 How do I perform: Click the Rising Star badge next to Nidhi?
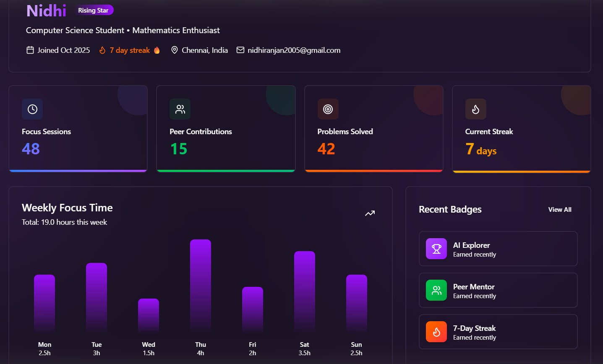click(x=94, y=10)
